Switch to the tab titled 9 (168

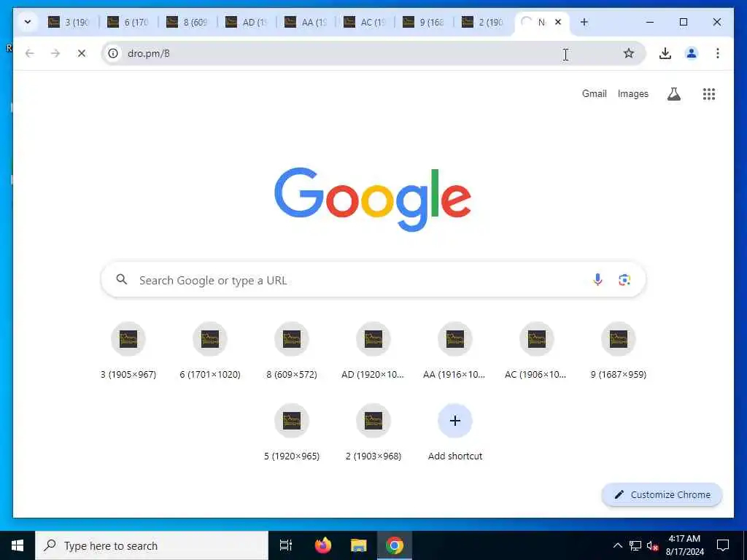pyautogui.click(x=424, y=22)
